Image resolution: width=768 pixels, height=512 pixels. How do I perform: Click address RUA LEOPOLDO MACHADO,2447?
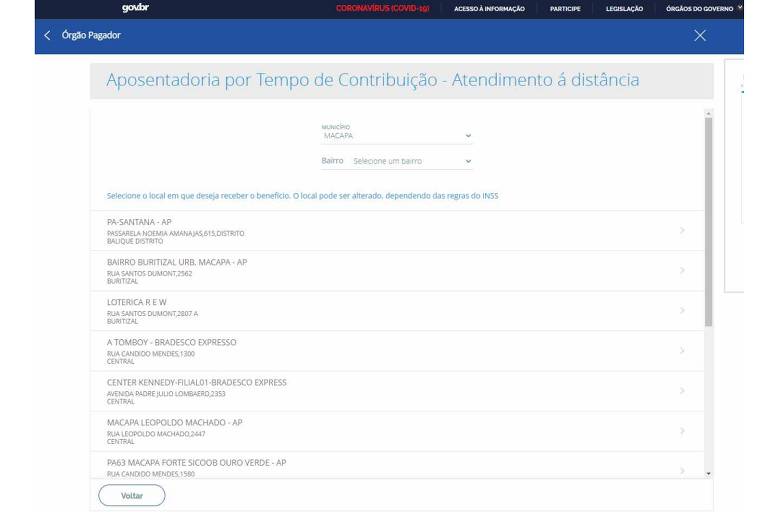pos(156,434)
